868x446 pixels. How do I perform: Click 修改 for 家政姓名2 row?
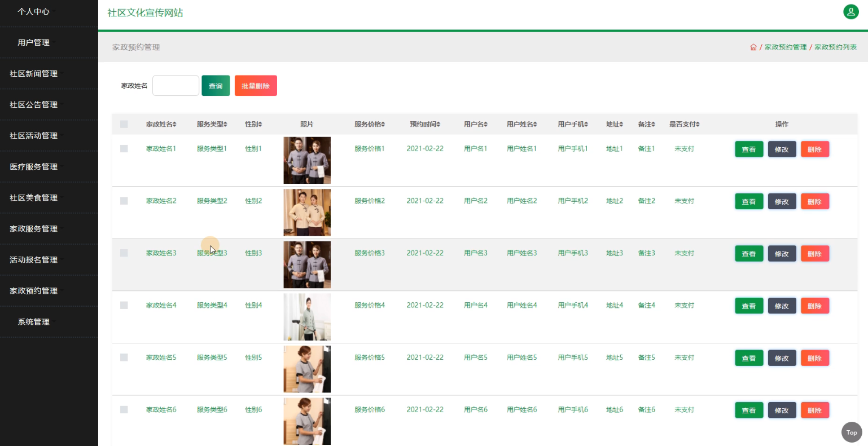[782, 201]
